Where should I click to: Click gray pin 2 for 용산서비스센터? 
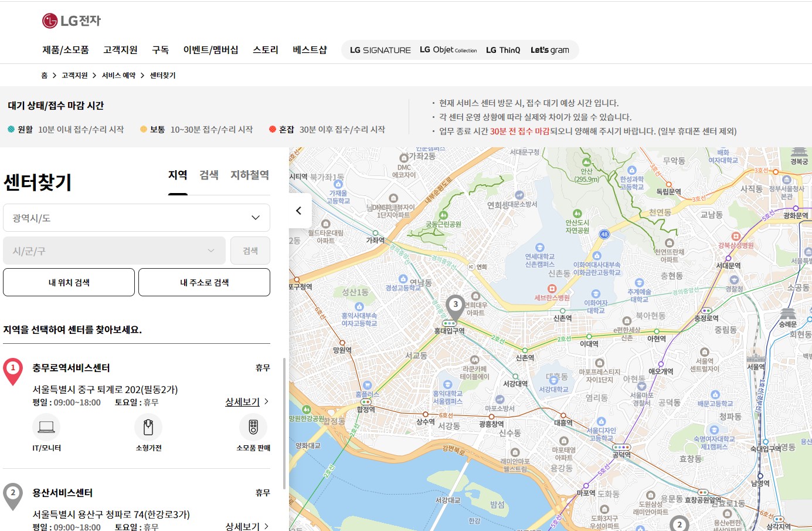(13, 496)
